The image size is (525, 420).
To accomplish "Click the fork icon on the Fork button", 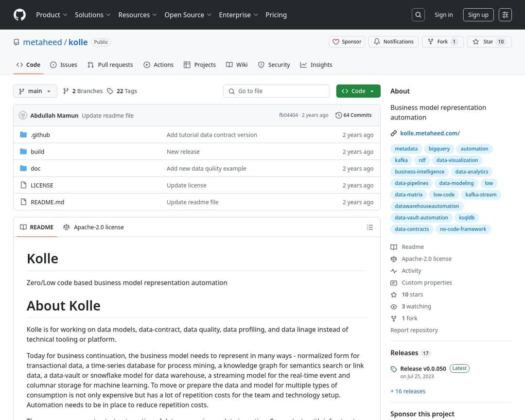I will coord(431,41).
